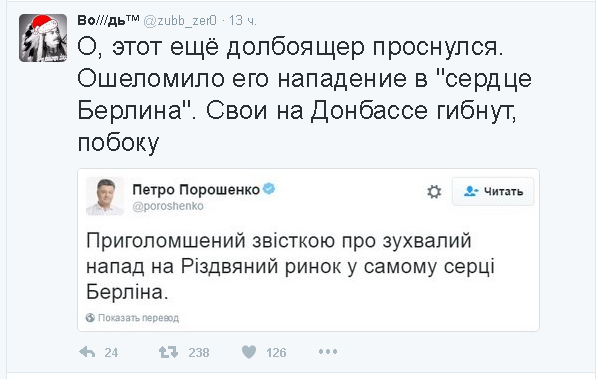Click the Петро Порошенко display name
The image size is (596, 379).
point(196,189)
